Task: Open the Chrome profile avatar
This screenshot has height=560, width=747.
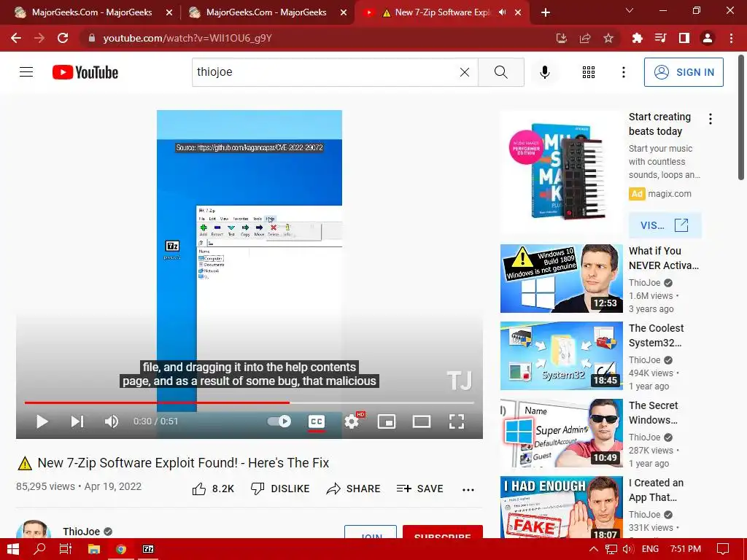Action: point(708,38)
